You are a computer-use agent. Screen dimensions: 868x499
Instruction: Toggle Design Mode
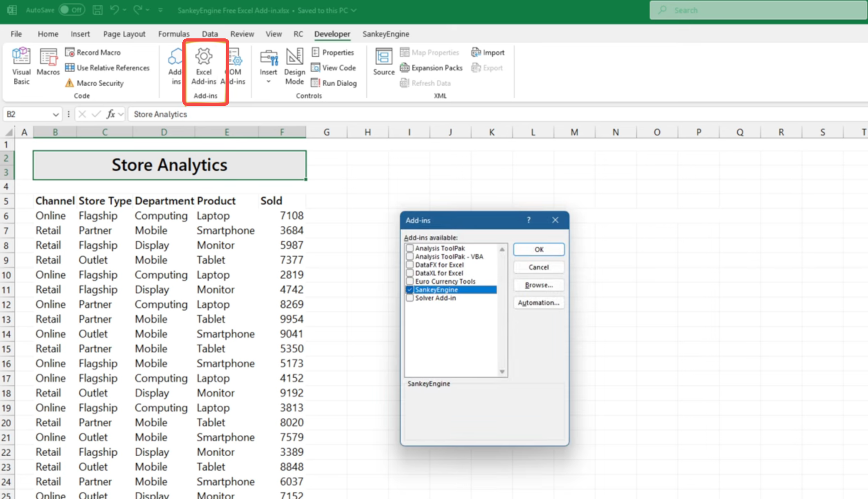coord(294,66)
